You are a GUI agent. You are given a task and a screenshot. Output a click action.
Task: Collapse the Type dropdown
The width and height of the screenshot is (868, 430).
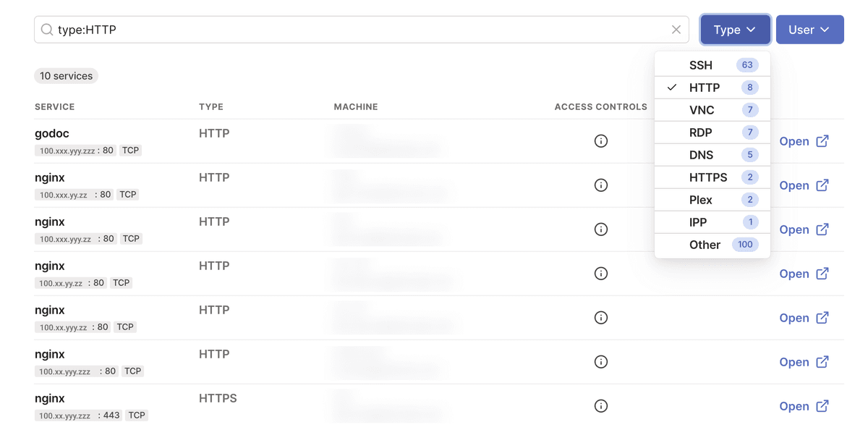click(x=735, y=29)
